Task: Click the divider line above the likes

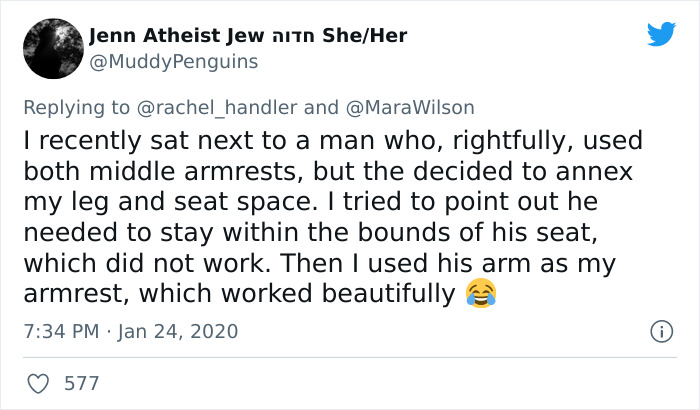Action: [350, 358]
